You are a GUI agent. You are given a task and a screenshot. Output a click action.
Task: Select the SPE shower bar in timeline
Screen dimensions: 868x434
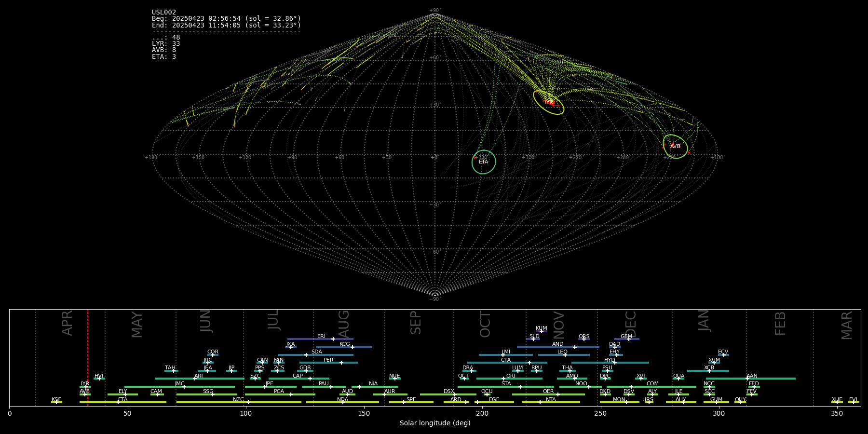(x=411, y=402)
